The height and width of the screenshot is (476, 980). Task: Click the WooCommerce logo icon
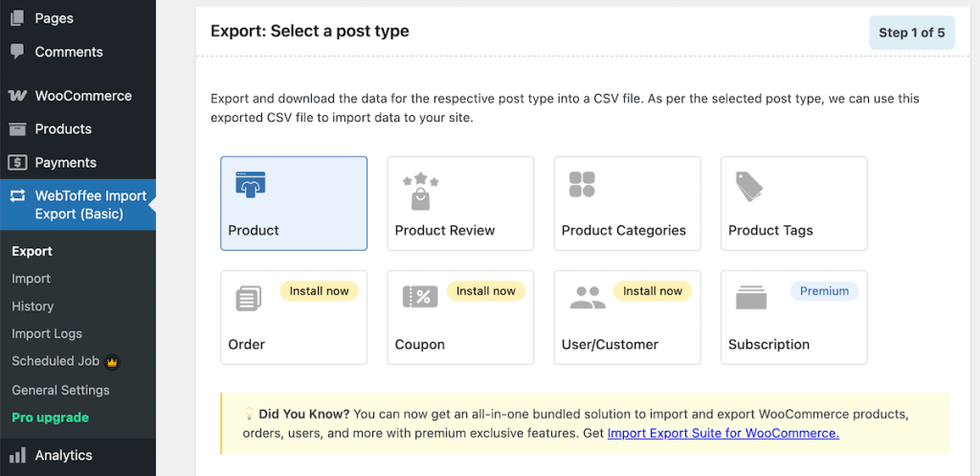coord(17,97)
